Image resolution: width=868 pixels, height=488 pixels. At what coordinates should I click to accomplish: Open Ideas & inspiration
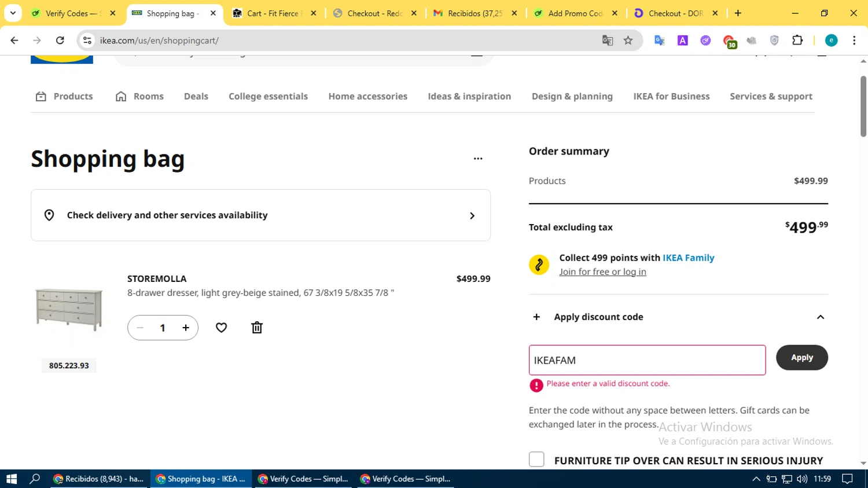point(469,96)
